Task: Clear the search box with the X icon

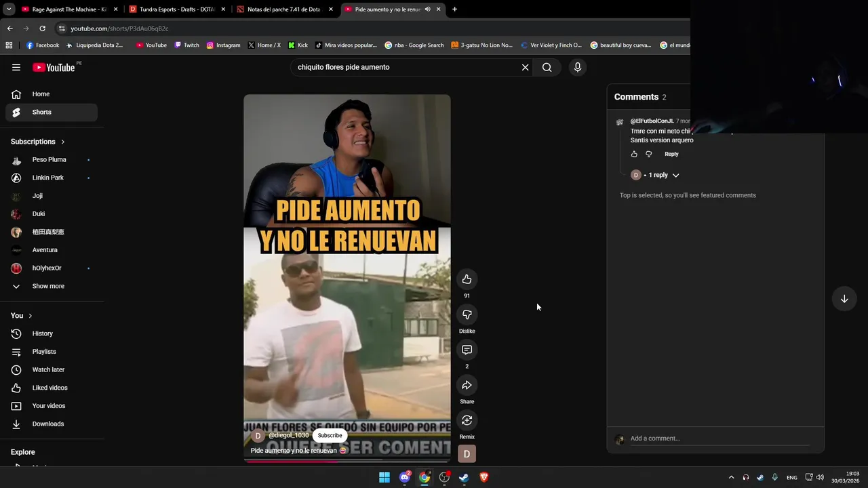Action: [x=525, y=67]
